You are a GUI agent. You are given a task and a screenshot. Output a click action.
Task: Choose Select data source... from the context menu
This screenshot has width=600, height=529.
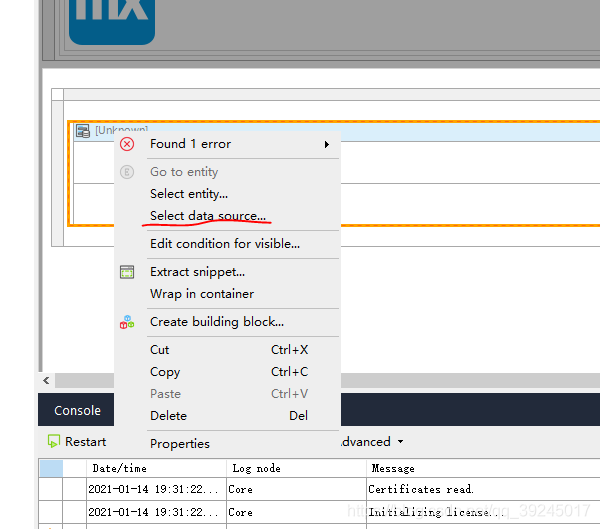click(208, 216)
